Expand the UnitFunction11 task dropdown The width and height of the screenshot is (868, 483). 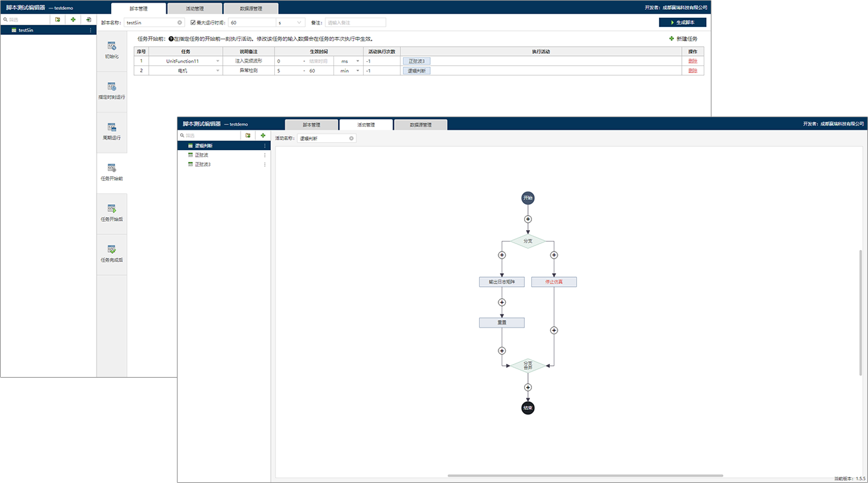(218, 61)
